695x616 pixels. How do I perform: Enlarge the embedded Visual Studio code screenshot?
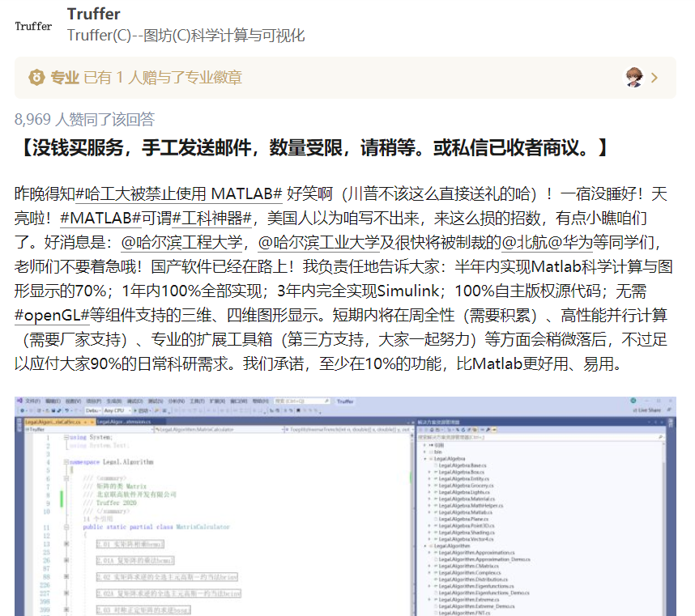pyautogui.click(x=345, y=506)
